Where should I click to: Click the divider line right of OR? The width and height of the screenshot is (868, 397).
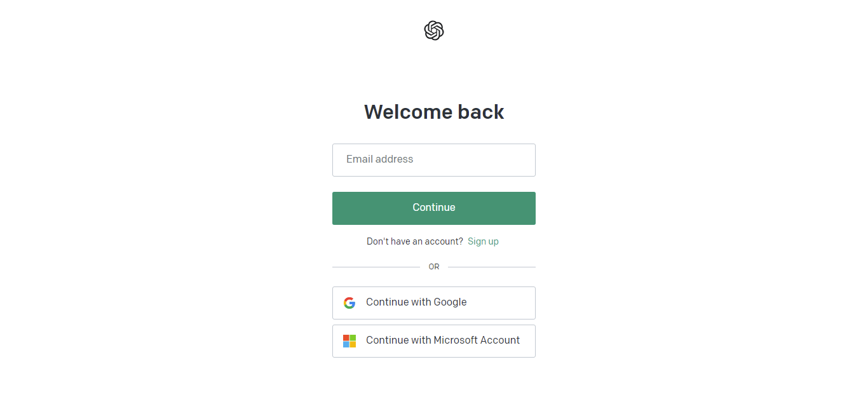click(x=492, y=267)
